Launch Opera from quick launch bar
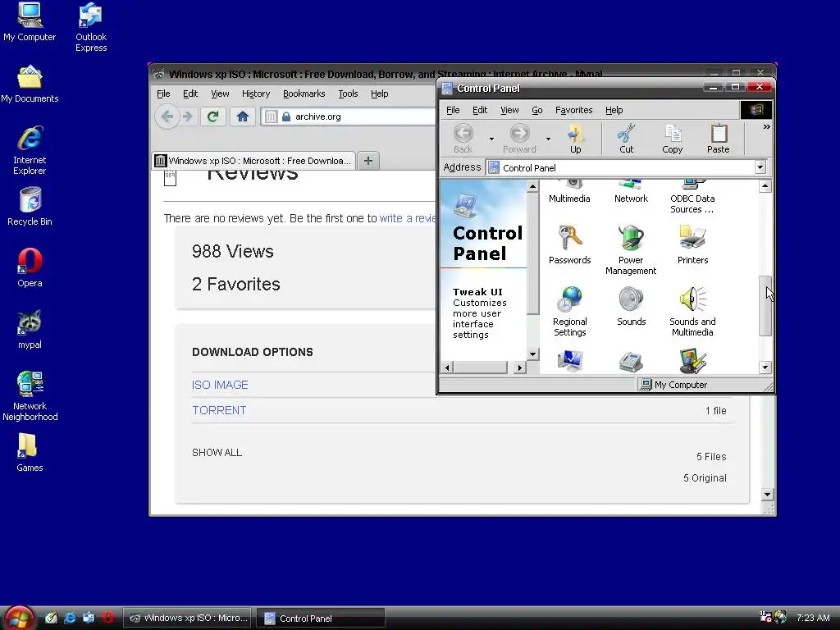This screenshot has height=630, width=840. 107,618
